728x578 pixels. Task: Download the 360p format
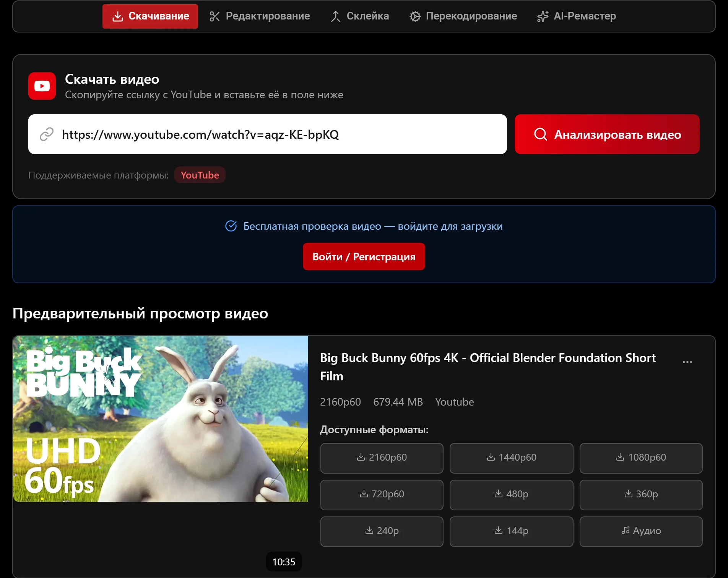[x=641, y=495]
